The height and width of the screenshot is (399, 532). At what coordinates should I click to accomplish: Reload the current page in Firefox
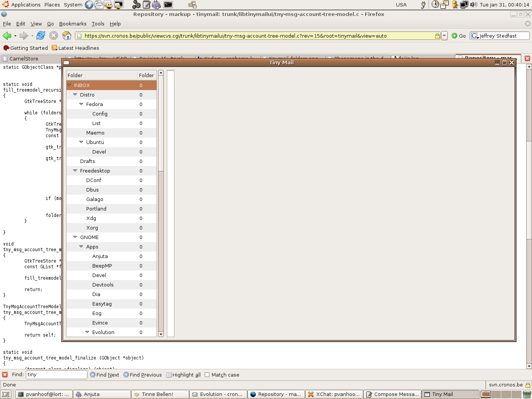41,36
